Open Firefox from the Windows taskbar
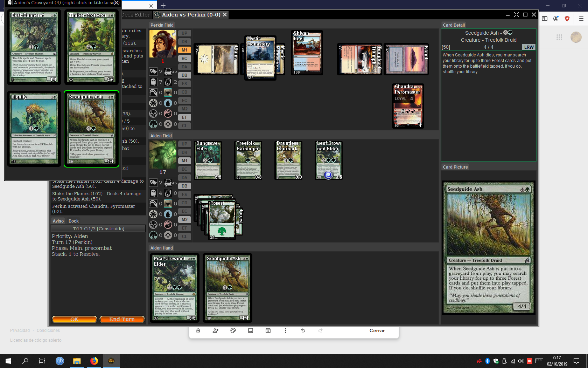This screenshot has width=588, height=368. (94, 361)
